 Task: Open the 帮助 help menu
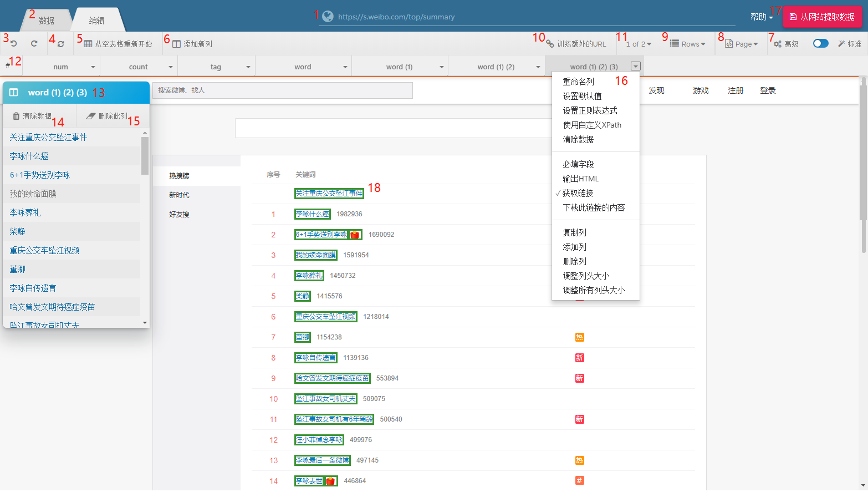pos(761,17)
